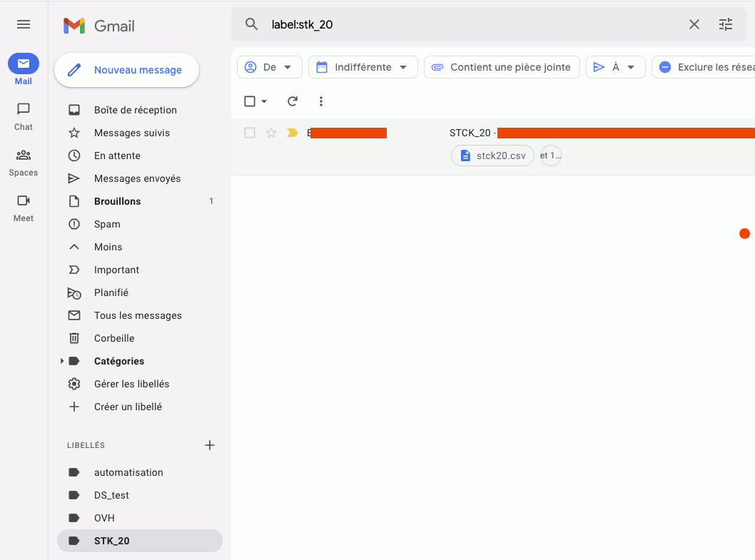Open the À recipient filter dropdown
This screenshot has width=755, height=560.
click(615, 67)
